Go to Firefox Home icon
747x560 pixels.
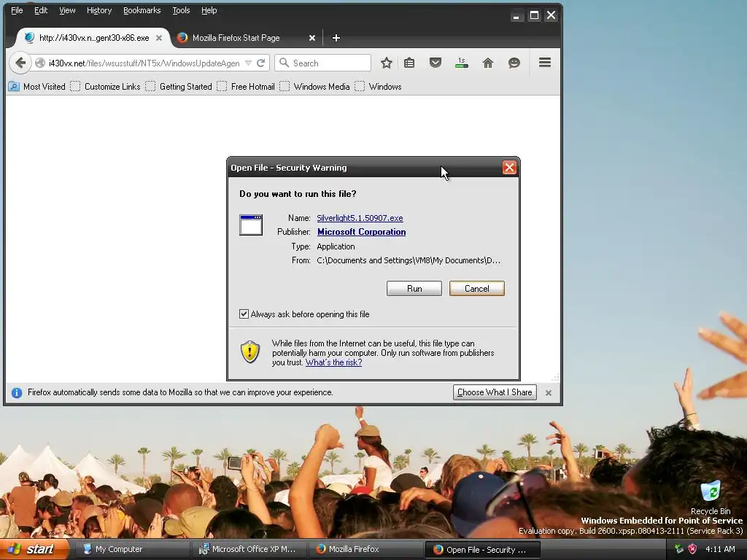[488, 63]
